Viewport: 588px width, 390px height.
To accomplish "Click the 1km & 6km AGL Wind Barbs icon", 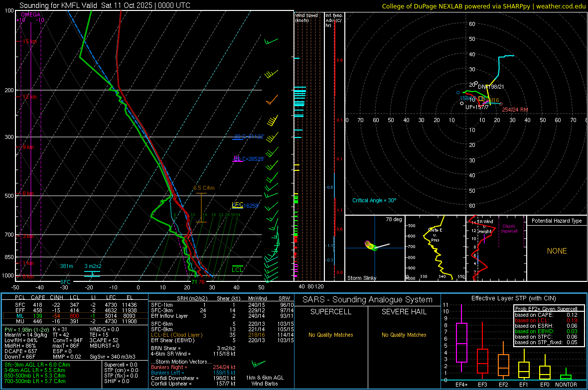I will (259, 364).
